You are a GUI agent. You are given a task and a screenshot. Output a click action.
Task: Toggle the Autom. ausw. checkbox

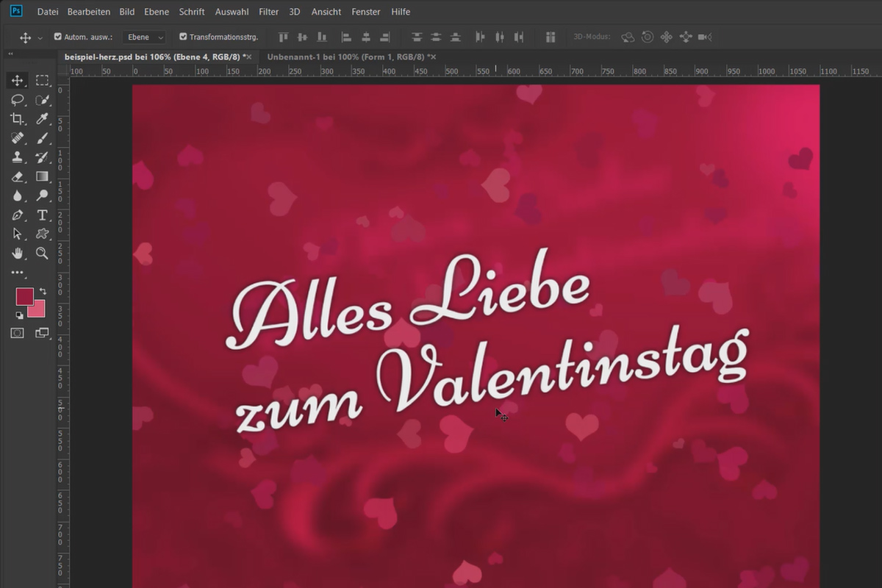(58, 37)
